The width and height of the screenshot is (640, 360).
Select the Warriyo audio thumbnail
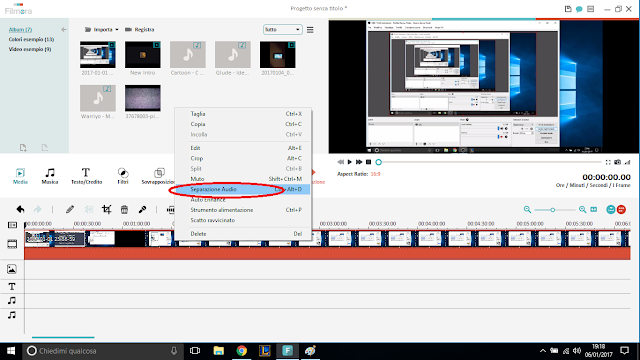click(x=98, y=98)
